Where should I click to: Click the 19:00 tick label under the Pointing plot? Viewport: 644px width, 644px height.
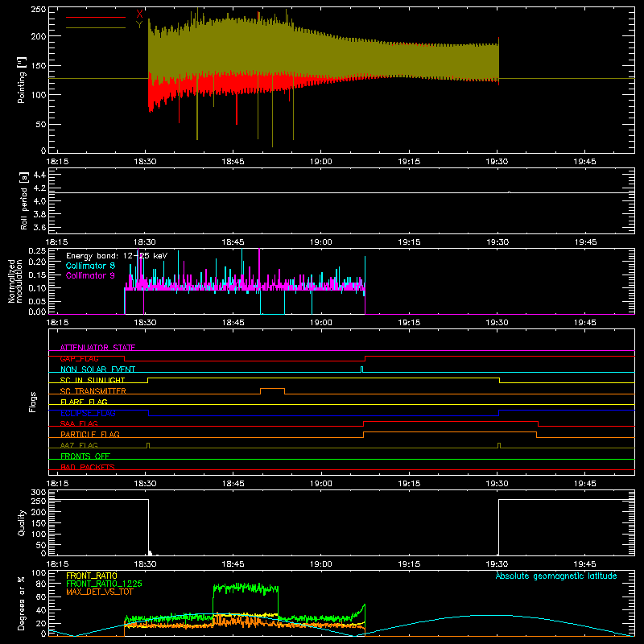coord(320,162)
